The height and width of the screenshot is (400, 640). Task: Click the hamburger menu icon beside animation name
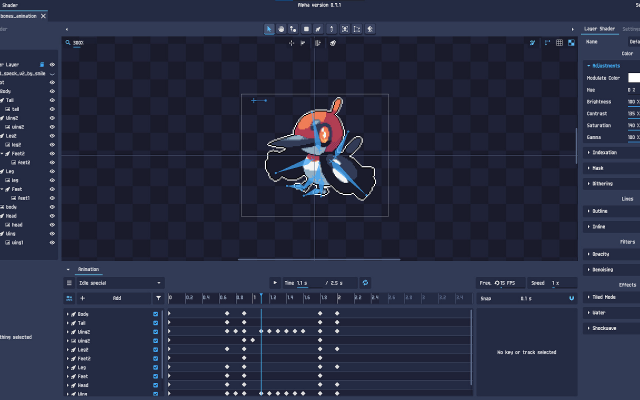(69, 283)
